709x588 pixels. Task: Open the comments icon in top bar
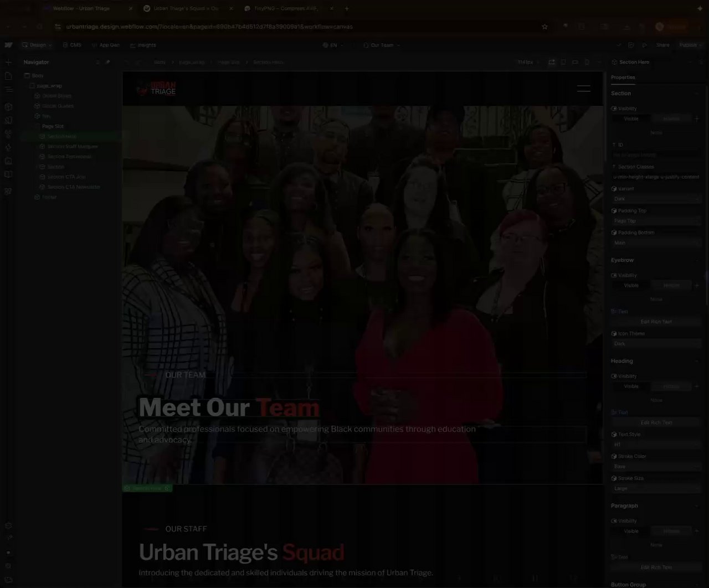tap(631, 45)
